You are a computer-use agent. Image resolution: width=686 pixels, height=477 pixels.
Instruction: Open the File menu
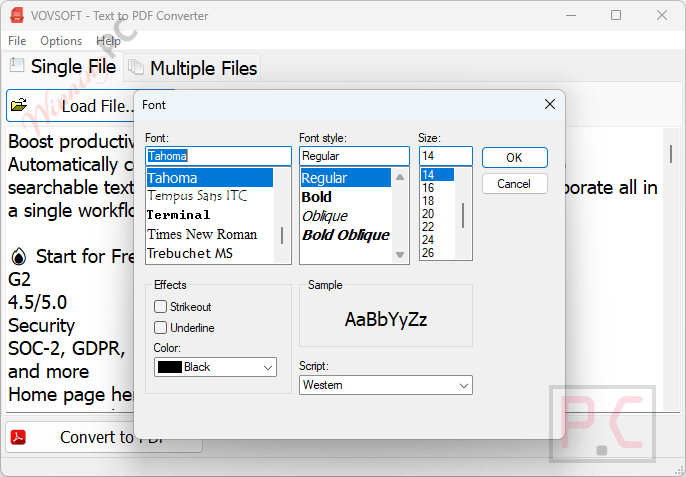[17, 41]
